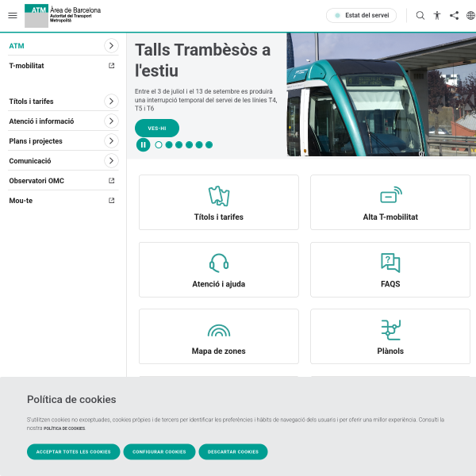This screenshot has height=476, width=476.
Task: Expand the Plans i projectes chevron
Action: [111, 141]
